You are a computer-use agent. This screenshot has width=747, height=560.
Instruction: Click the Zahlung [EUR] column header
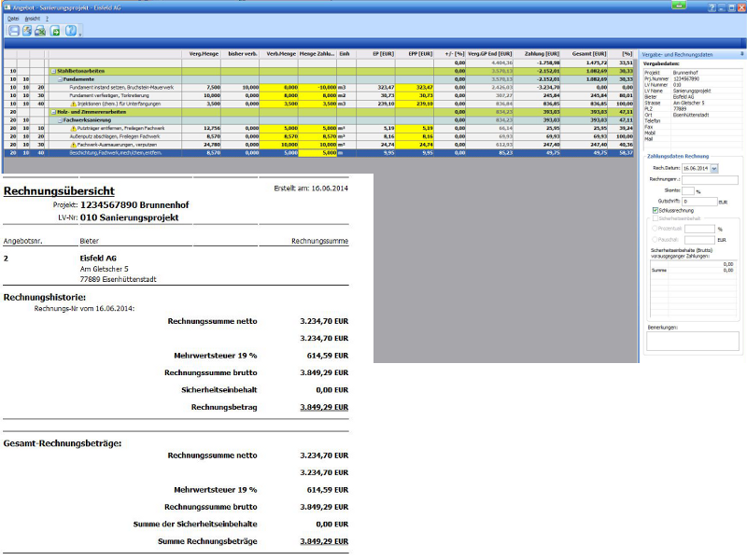tap(537, 54)
